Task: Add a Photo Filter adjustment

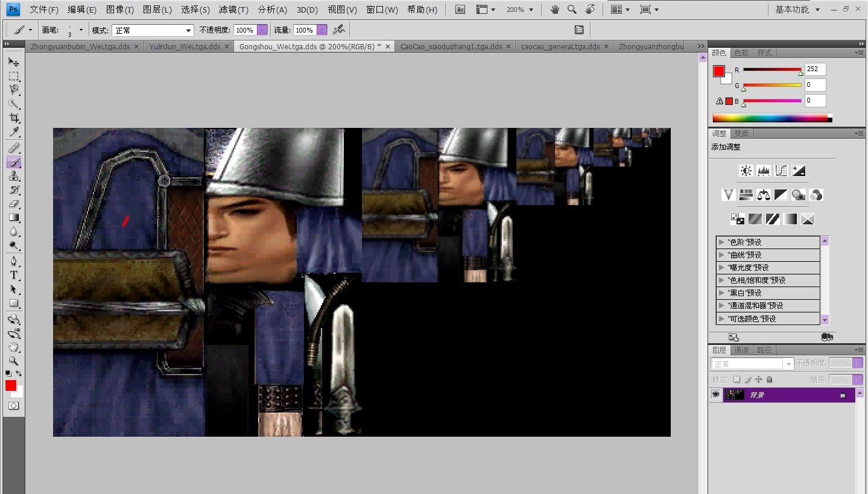Action: pos(799,195)
